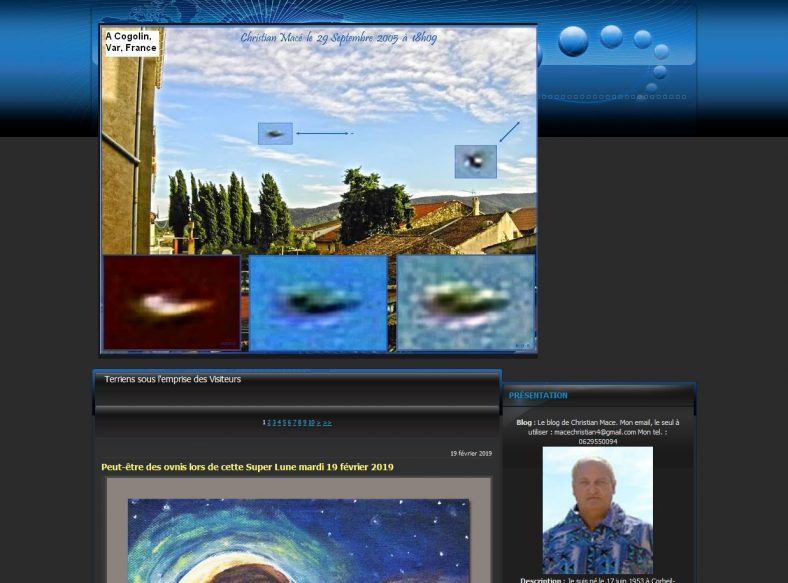Click Christian Mace's profile photo
Image resolution: width=788 pixels, height=583 pixels.
pyautogui.click(x=598, y=510)
